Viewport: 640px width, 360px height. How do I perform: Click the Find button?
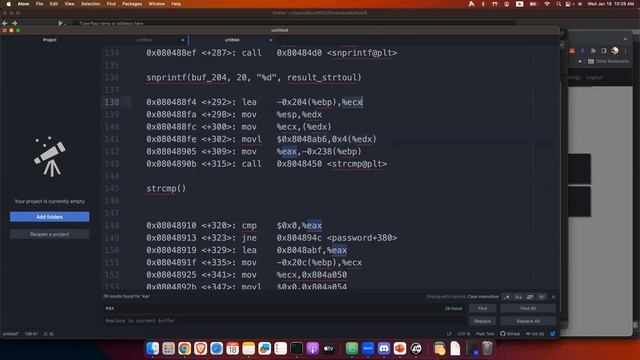pyautogui.click(x=482, y=309)
